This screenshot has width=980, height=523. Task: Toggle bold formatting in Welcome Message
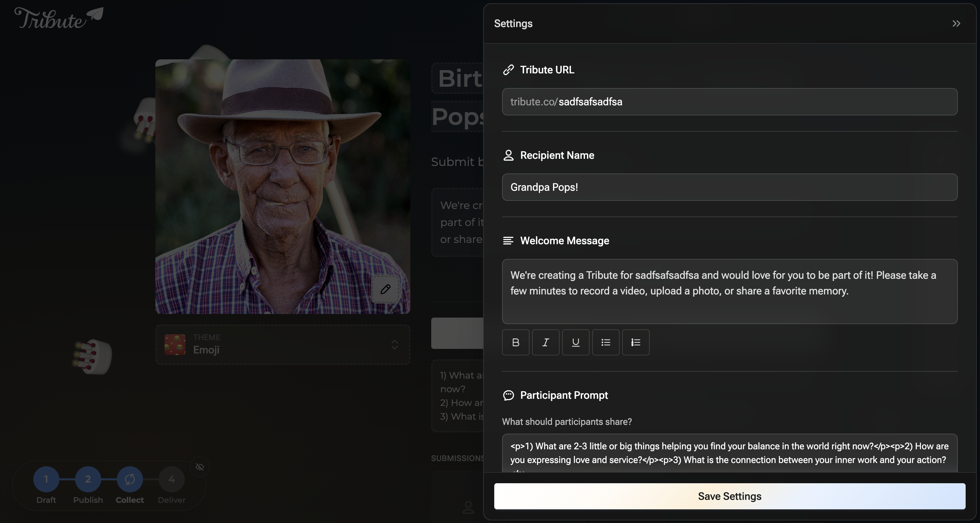tap(515, 342)
